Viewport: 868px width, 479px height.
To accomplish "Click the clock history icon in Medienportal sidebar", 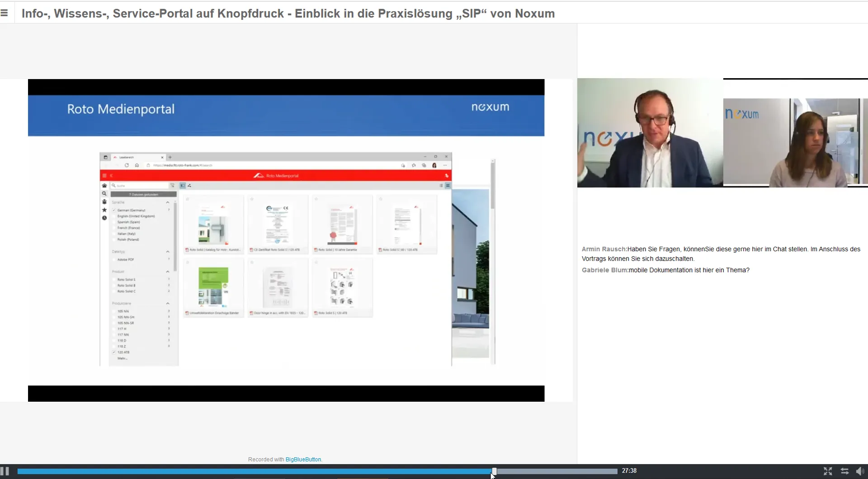I will tap(104, 218).
